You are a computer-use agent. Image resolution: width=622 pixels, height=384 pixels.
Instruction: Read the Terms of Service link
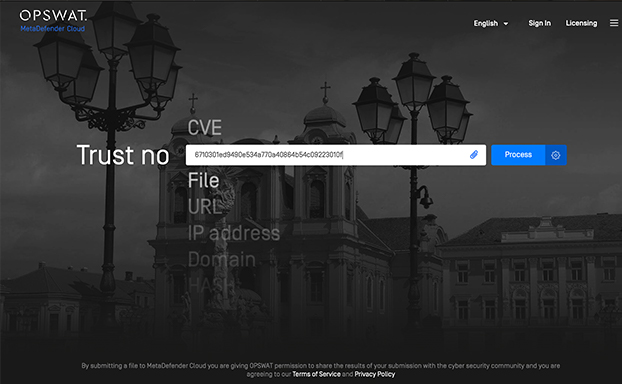tap(316, 374)
